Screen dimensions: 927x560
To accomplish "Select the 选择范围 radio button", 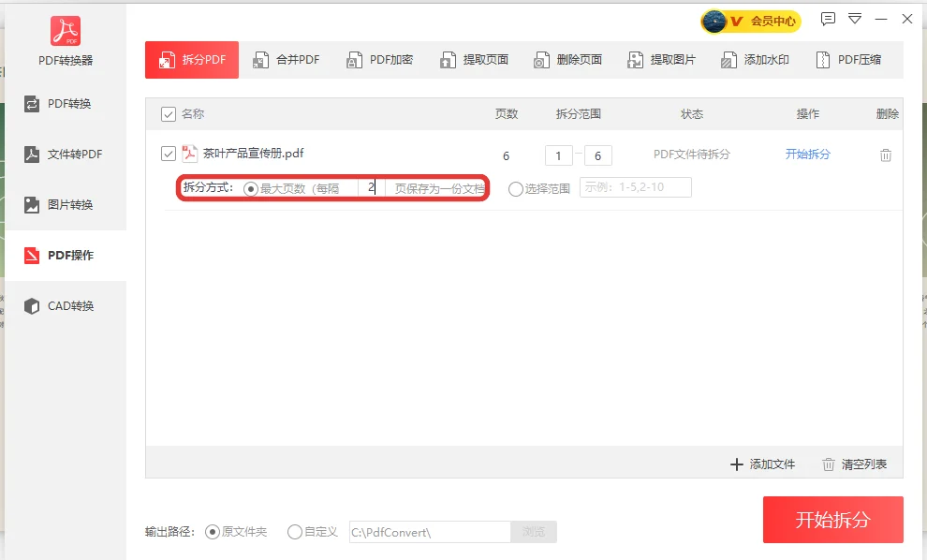I will point(516,188).
